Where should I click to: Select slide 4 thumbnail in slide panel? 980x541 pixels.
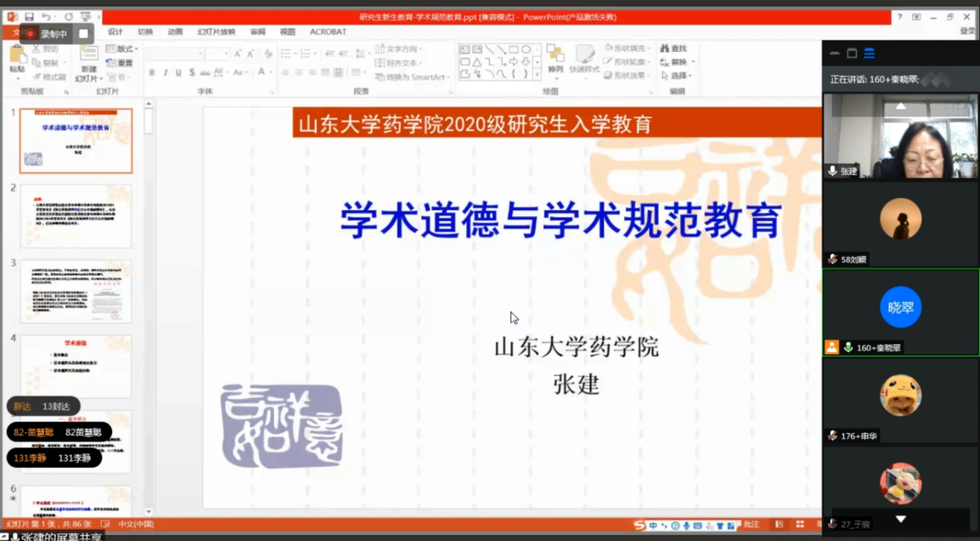[x=76, y=367]
